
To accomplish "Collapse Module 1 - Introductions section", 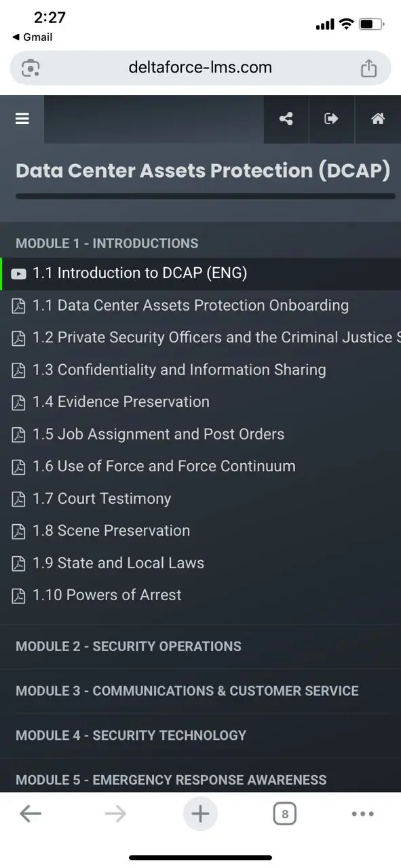I will (200, 243).
